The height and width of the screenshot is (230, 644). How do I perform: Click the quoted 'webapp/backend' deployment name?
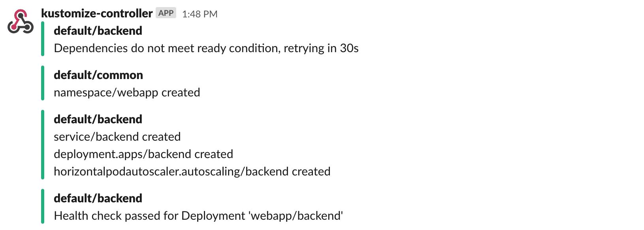point(296,216)
